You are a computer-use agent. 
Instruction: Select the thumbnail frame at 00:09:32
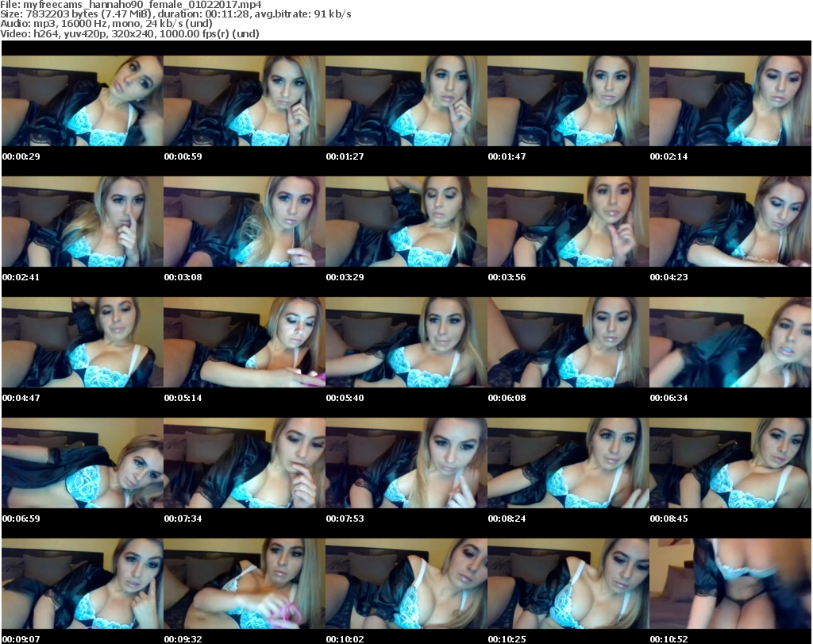[245, 584]
